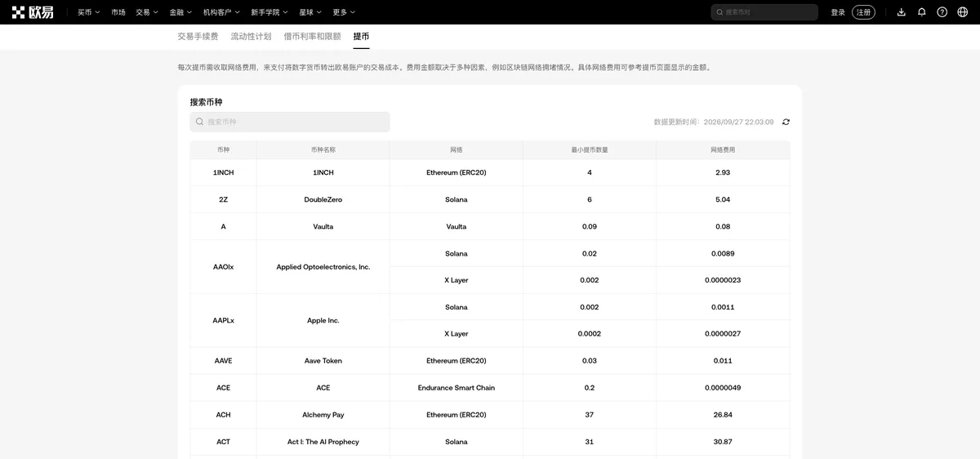
Task: Open the download app icon
Action: coord(902,12)
